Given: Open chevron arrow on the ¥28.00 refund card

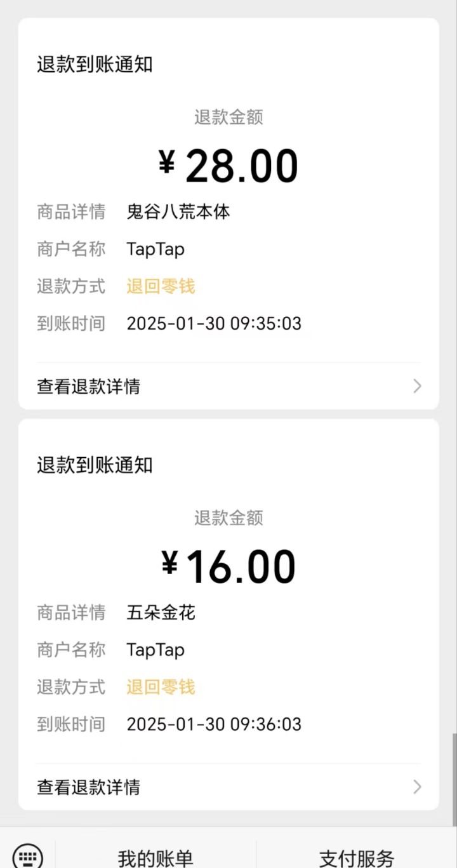Looking at the screenshot, I should pyautogui.click(x=417, y=386).
